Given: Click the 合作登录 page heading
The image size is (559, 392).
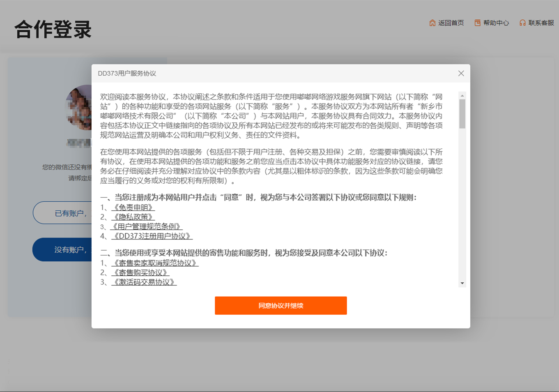Looking at the screenshot, I should [53, 30].
